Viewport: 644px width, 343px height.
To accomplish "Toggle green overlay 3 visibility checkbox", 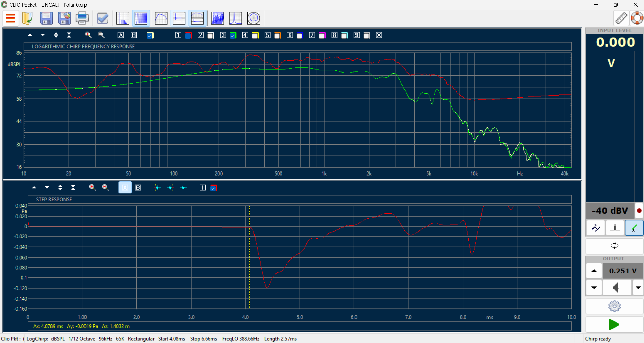I will [x=233, y=35].
